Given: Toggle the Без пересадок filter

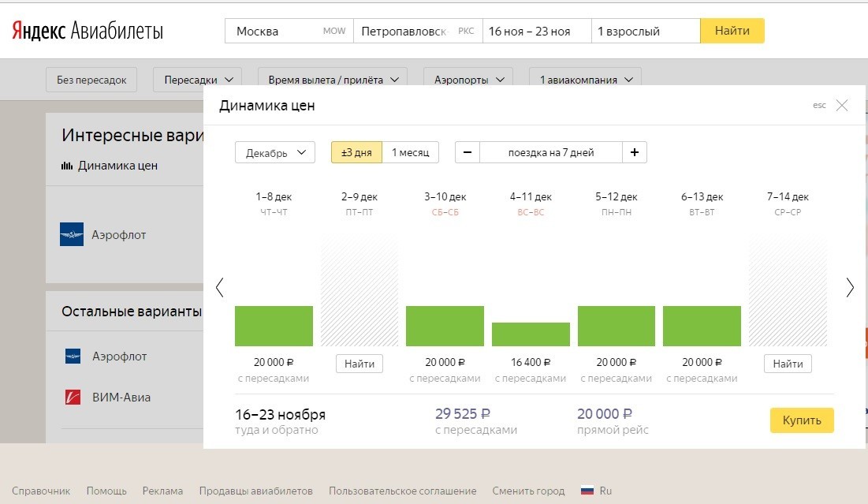Looking at the screenshot, I should click(91, 80).
